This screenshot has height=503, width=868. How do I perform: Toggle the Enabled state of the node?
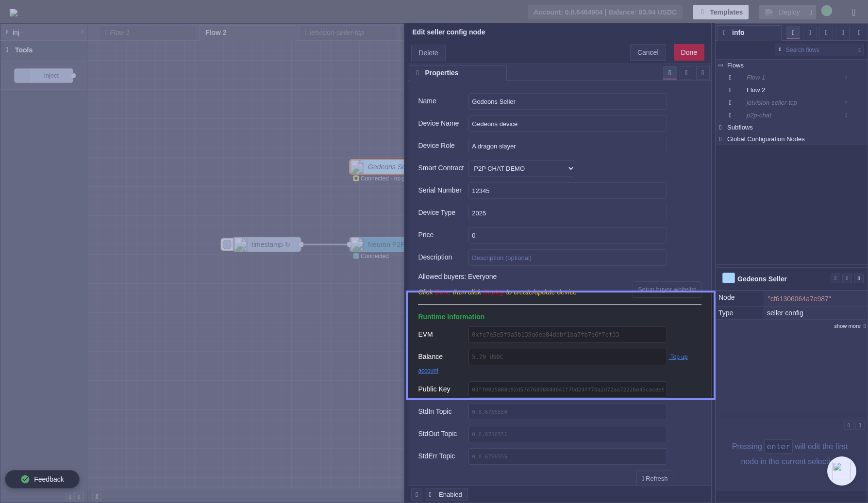click(446, 494)
